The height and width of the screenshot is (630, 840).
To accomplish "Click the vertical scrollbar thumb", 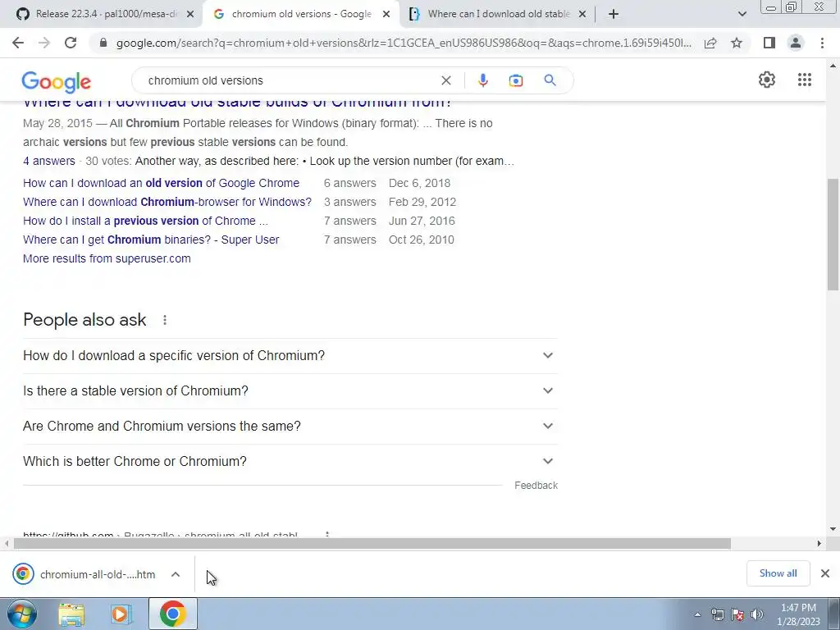I will [x=833, y=235].
